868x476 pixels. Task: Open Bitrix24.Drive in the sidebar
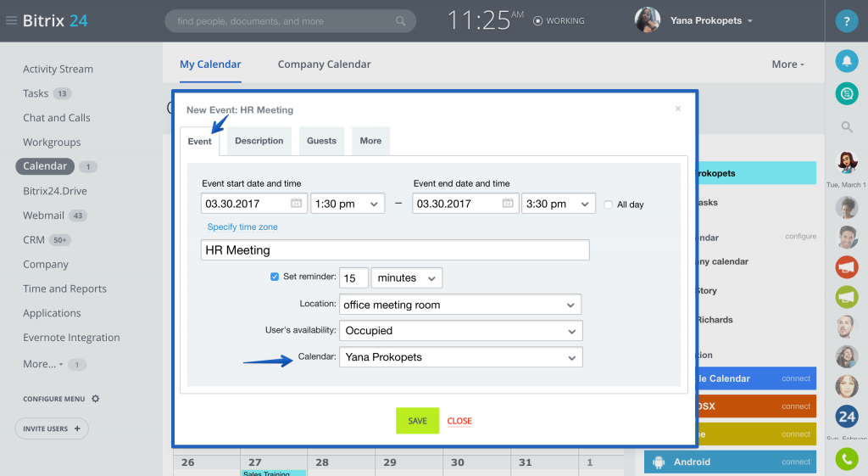pyautogui.click(x=55, y=191)
